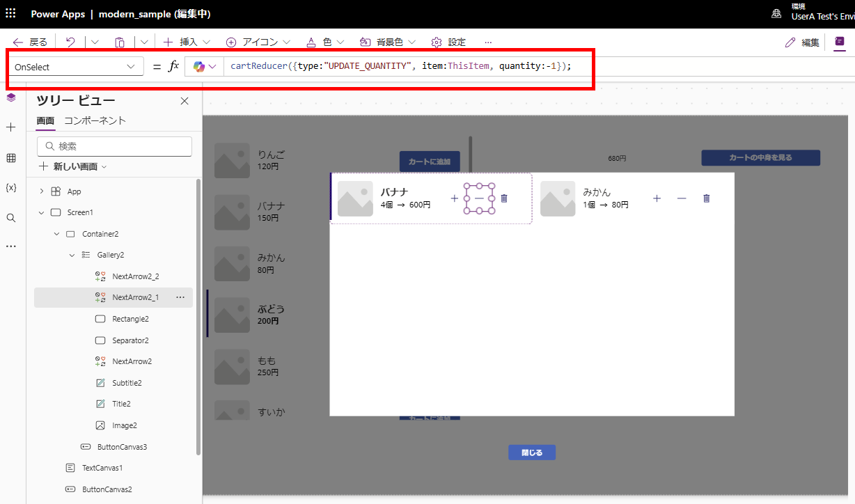Open the Data panel from left rail
Screen dimensions: 855x504
[x=10, y=157]
